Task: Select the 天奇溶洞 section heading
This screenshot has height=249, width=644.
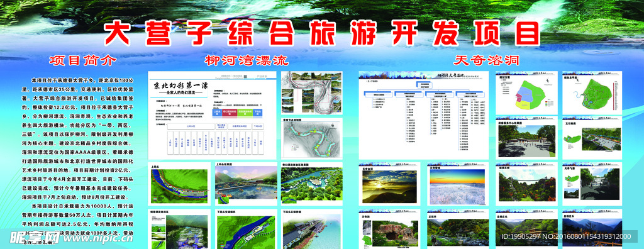Action: [x=487, y=61]
